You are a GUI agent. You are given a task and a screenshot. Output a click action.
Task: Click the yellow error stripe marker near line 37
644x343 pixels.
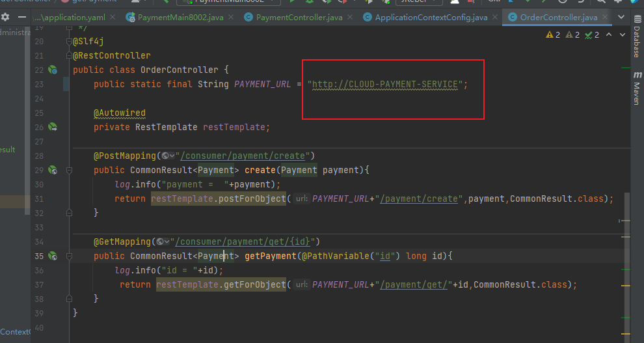point(626,286)
